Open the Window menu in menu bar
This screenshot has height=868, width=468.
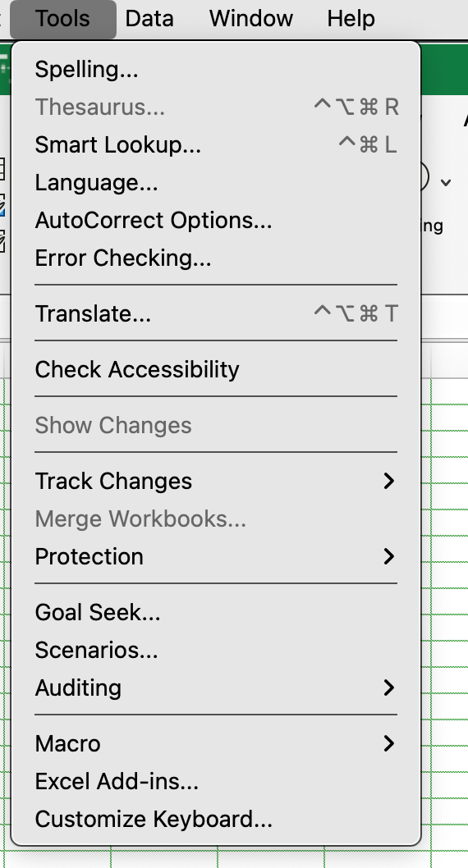[251, 18]
